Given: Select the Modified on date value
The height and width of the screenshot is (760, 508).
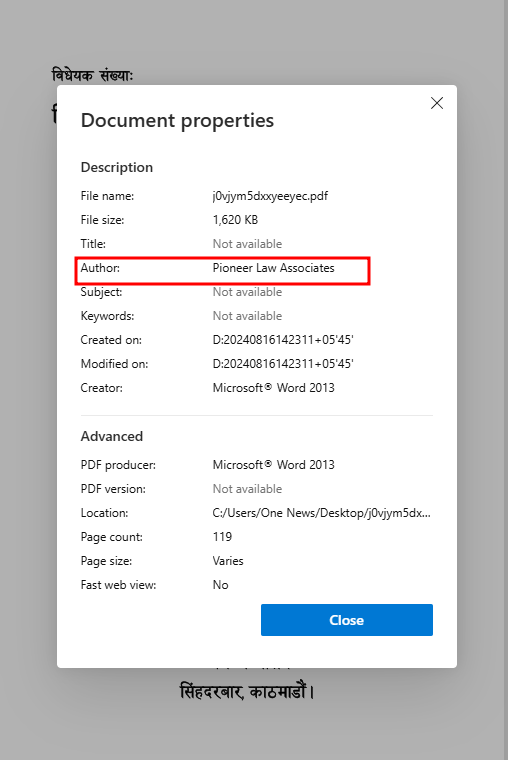Looking at the screenshot, I should point(283,364).
